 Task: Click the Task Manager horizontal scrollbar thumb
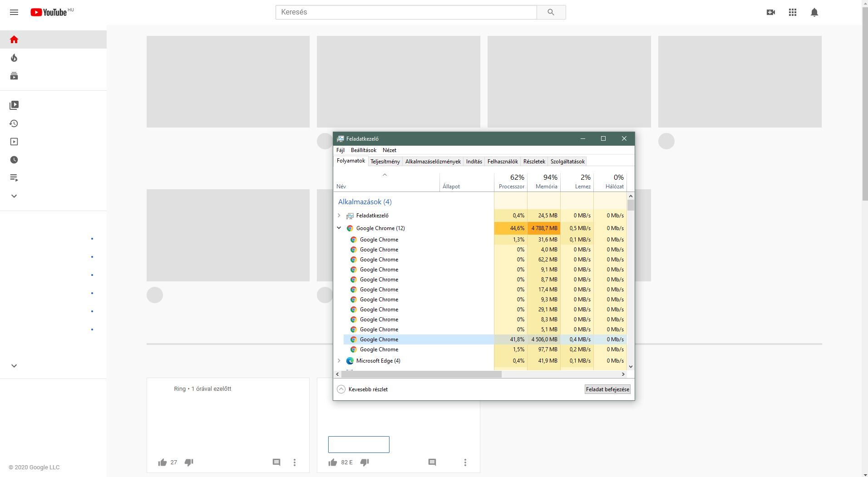coord(421,374)
